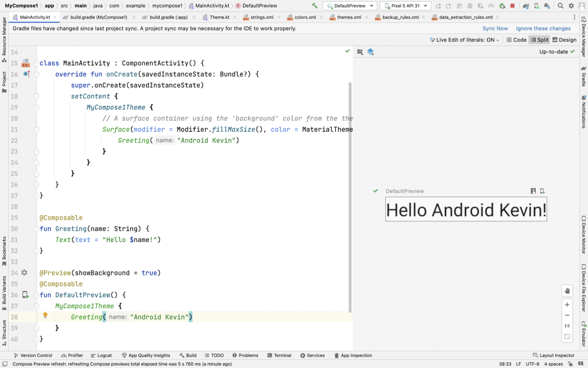This screenshot has height=368, width=588.
Task: Open the Logcat tool window
Action: [101, 355]
